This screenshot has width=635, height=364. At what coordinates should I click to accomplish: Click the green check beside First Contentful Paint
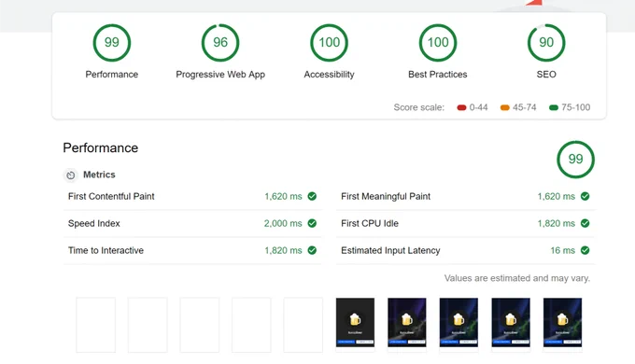coord(312,196)
